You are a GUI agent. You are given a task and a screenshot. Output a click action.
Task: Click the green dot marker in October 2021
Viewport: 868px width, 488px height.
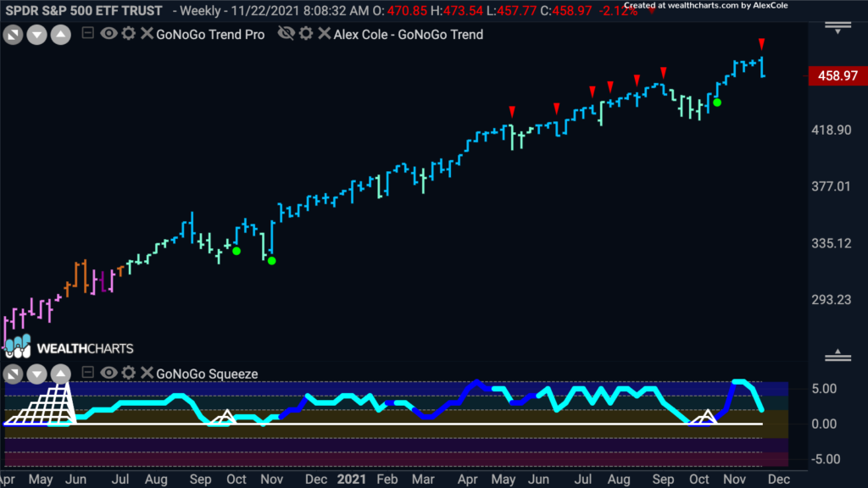(717, 103)
